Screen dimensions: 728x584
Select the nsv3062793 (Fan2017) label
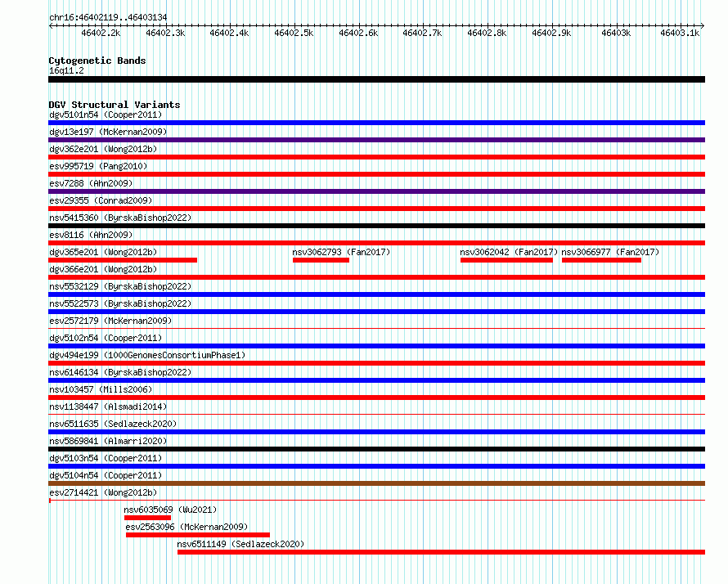pos(341,252)
